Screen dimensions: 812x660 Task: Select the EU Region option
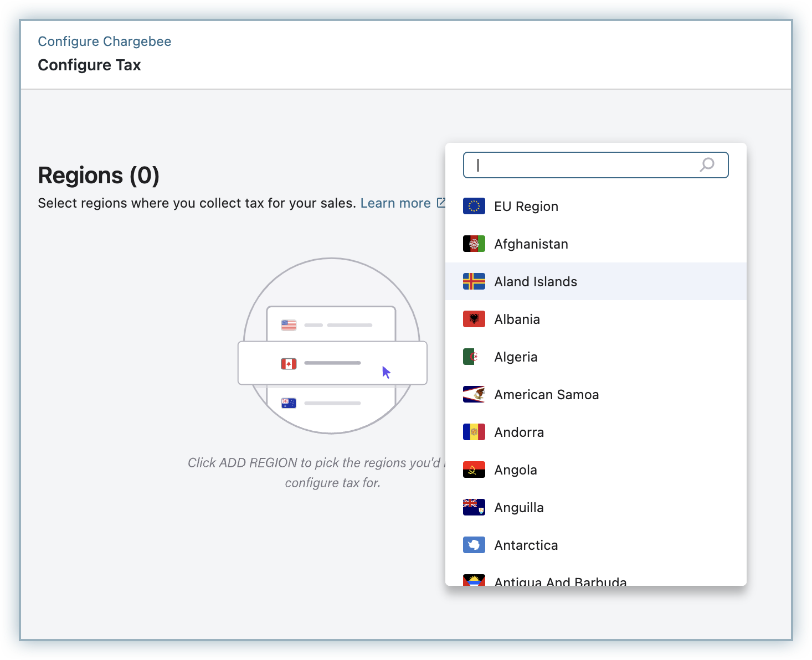point(526,207)
